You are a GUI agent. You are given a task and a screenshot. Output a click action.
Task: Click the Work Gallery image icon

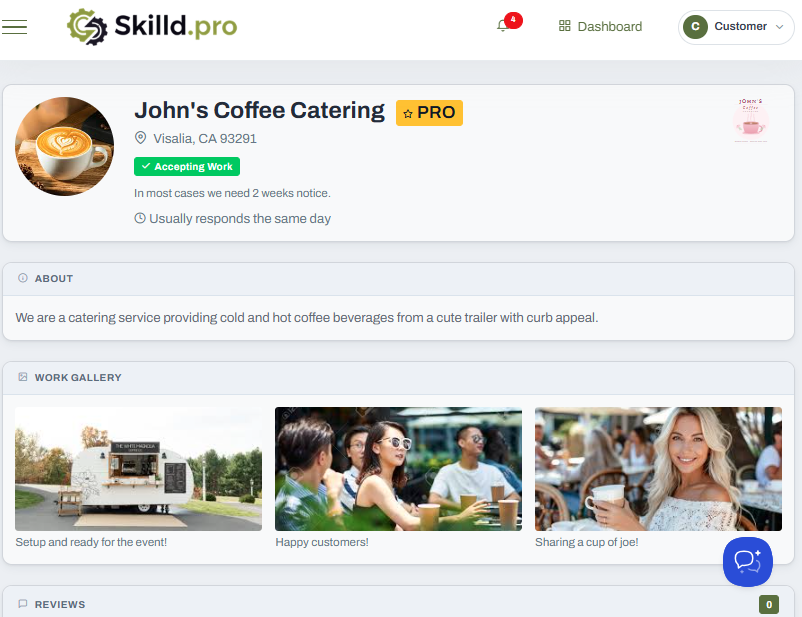(23, 377)
